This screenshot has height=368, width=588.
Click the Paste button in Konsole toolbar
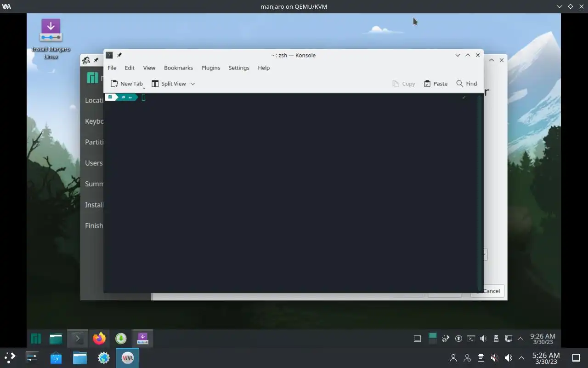click(435, 84)
